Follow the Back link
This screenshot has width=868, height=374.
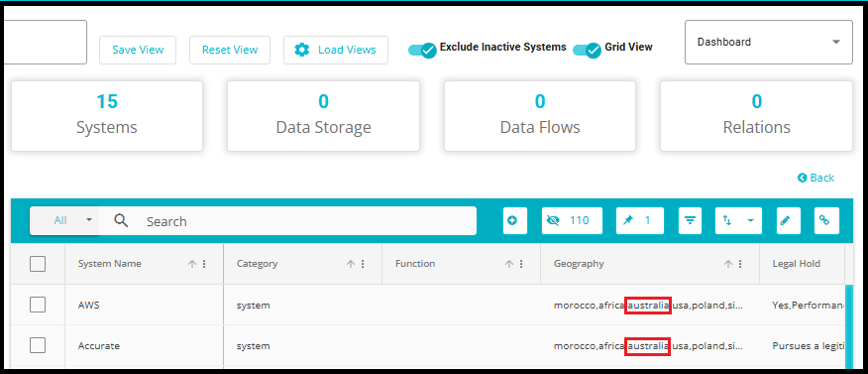[x=815, y=178]
